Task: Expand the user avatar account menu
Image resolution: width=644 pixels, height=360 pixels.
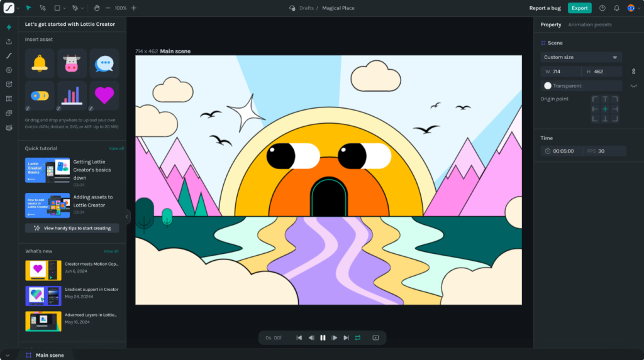Action: (639, 8)
